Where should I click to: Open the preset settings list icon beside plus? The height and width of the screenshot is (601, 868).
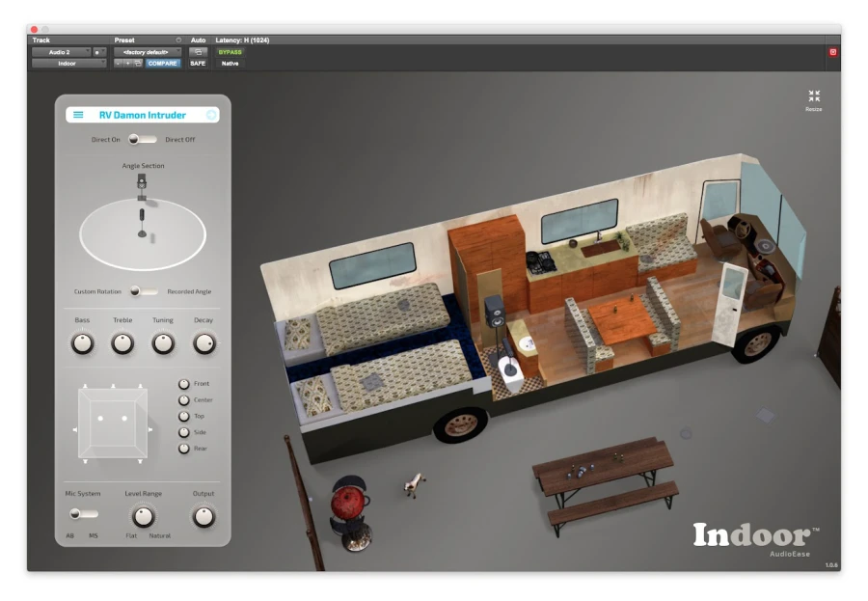tap(138, 63)
